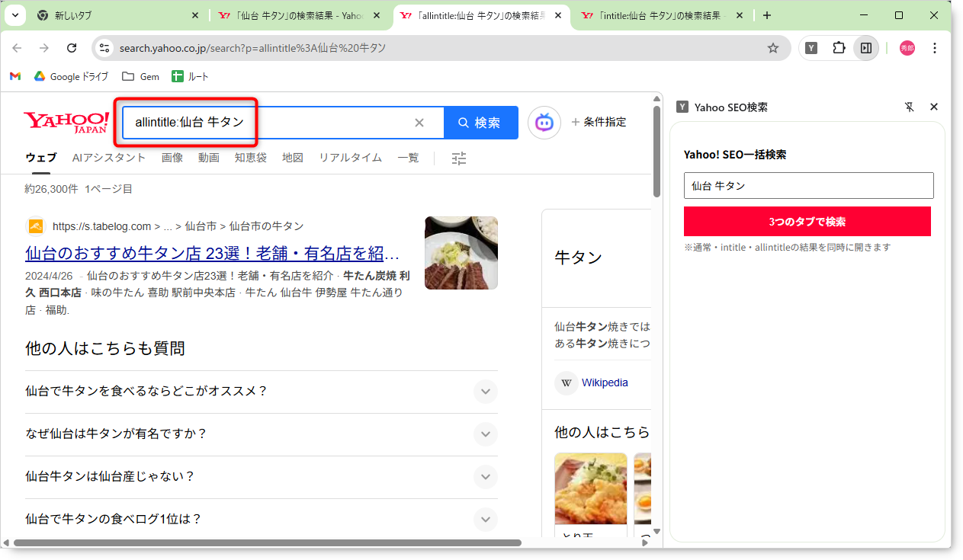Open the tab search dropdown arrow
Screen dimensions: 963x560
pos(15,15)
